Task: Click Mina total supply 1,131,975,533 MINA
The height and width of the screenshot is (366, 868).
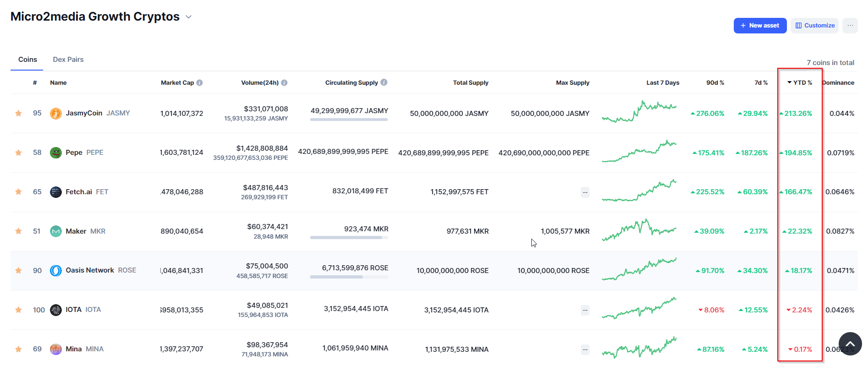Action: tap(457, 350)
